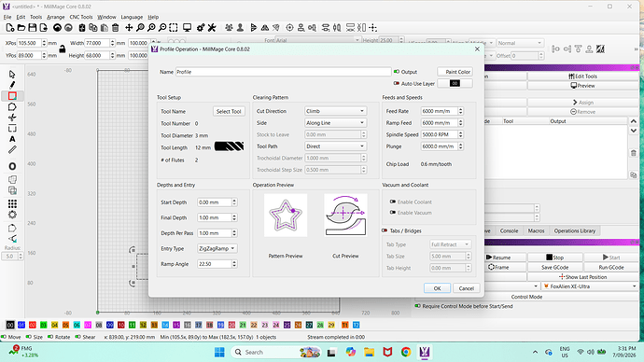Open the Language menu
644x362 pixels.
click(132, 17)
